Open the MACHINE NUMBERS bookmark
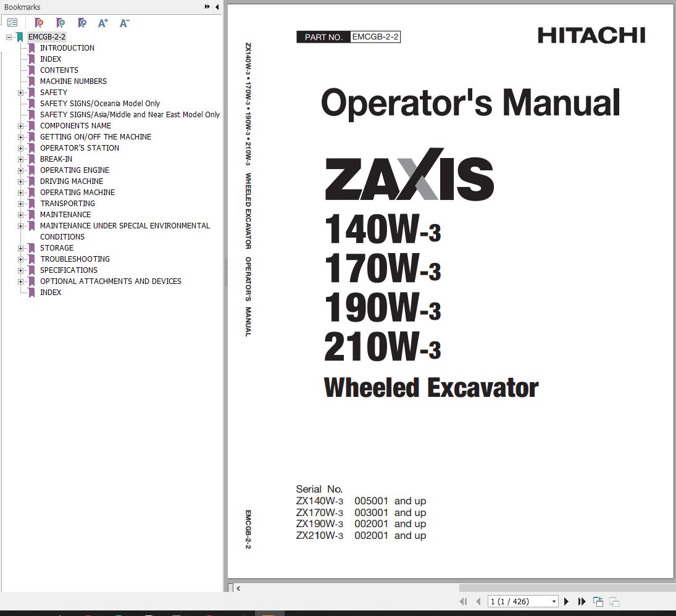Viewport: 676px width, 616px height. point(73,81)
